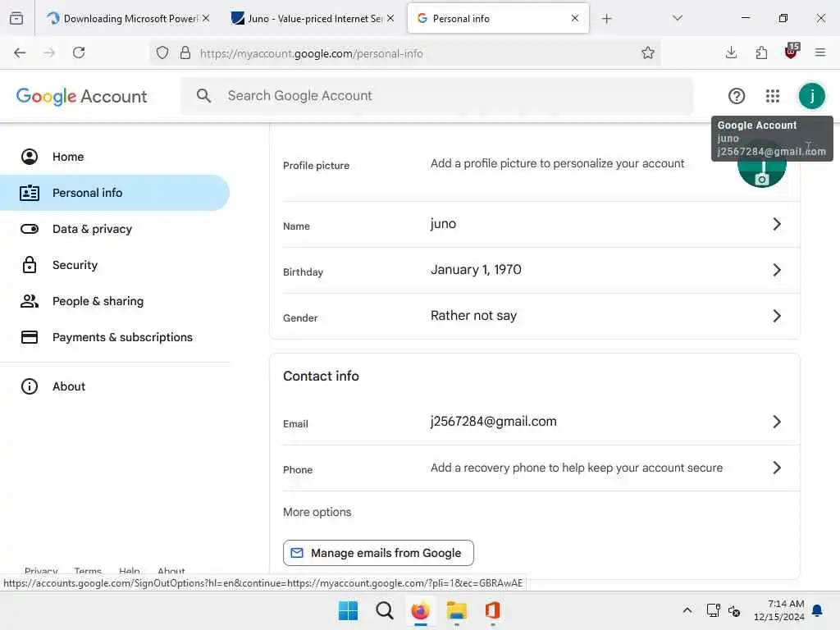Click Manage emails from Google button

tap(378, 553)
